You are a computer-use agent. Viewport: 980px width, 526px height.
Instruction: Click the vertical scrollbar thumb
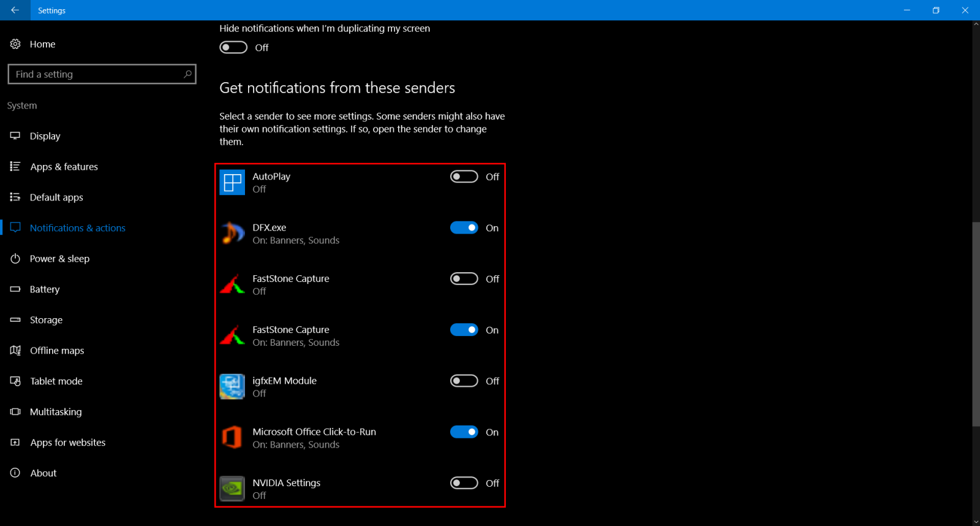tap(976, 324)
